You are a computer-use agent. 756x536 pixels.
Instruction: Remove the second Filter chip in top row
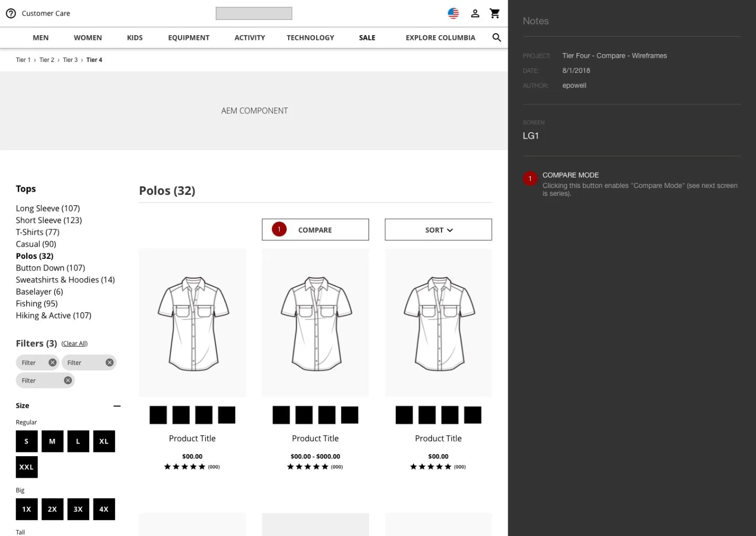[109, 363]
